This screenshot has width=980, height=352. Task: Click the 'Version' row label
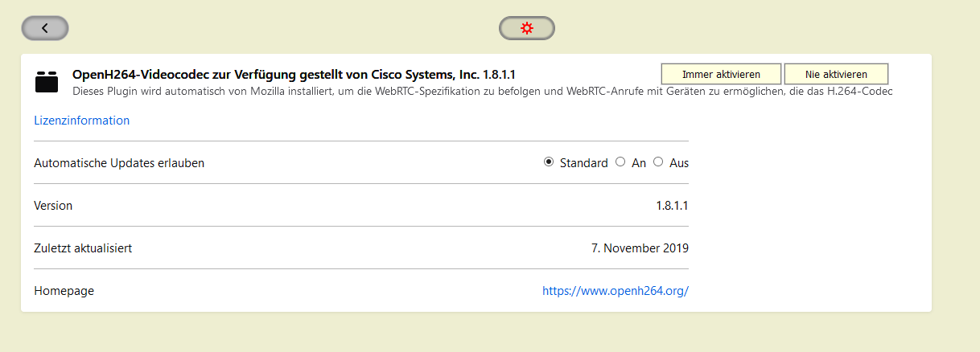53,206
